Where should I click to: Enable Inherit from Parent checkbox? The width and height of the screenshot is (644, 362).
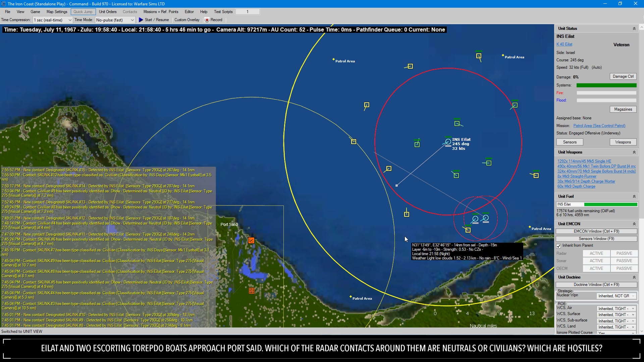click(x=558, y=245)
